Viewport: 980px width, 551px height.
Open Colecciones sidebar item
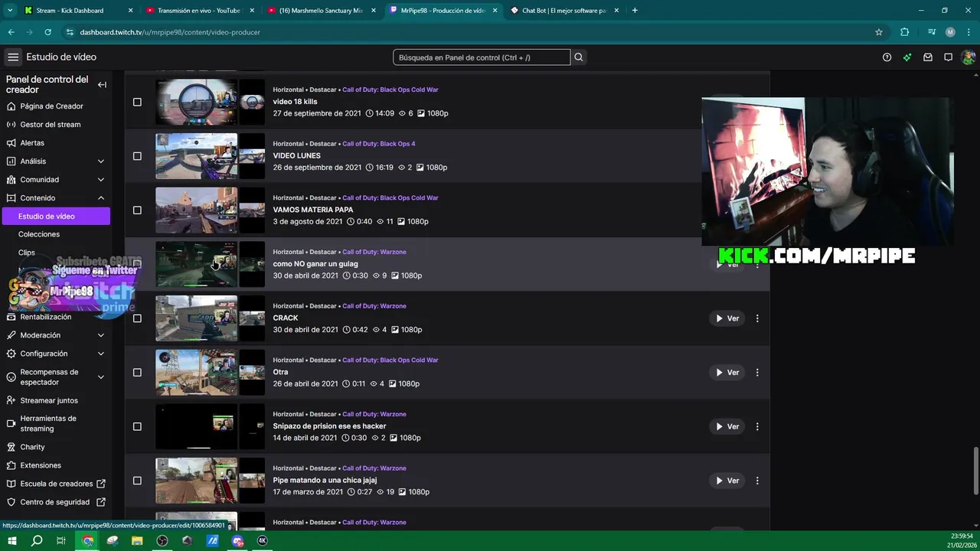pos(39,234)
